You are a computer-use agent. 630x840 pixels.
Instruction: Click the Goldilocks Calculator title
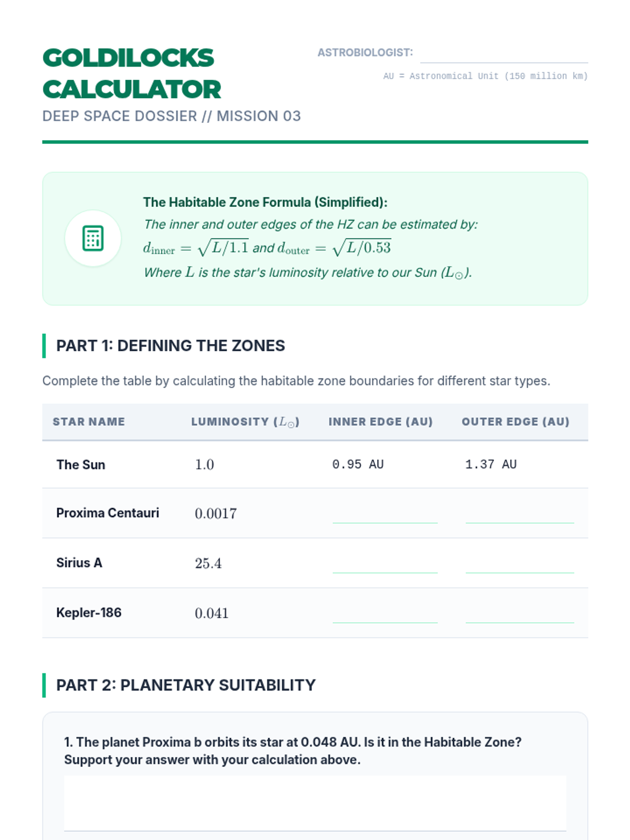131,73
